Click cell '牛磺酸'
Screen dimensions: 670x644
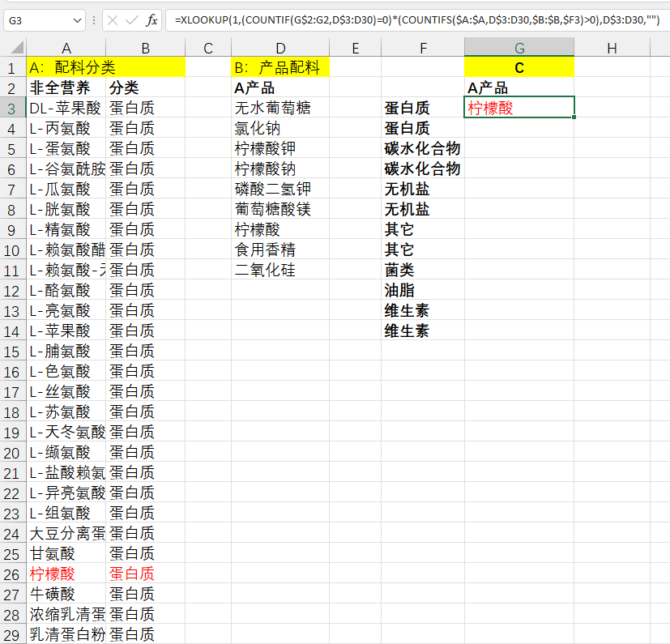66,594
